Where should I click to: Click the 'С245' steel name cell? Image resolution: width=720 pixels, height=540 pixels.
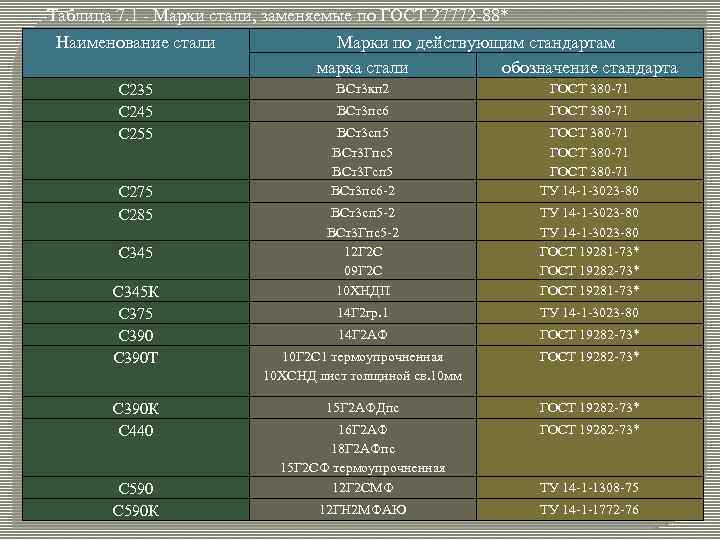135,111
